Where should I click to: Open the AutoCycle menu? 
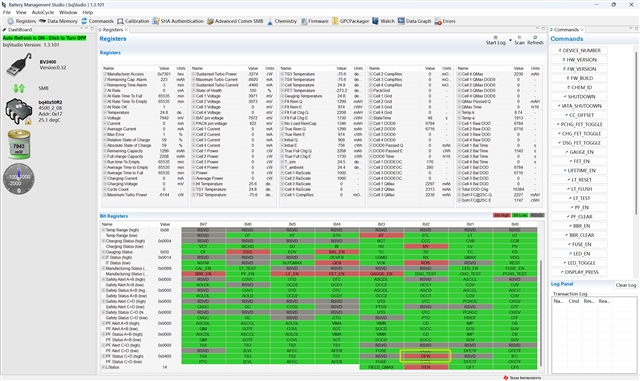(43, 13)
